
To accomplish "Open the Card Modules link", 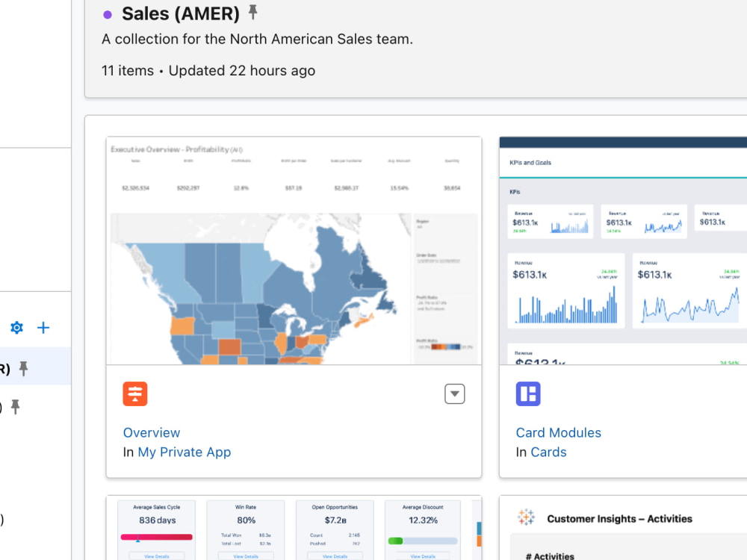I will click(558, 432).
